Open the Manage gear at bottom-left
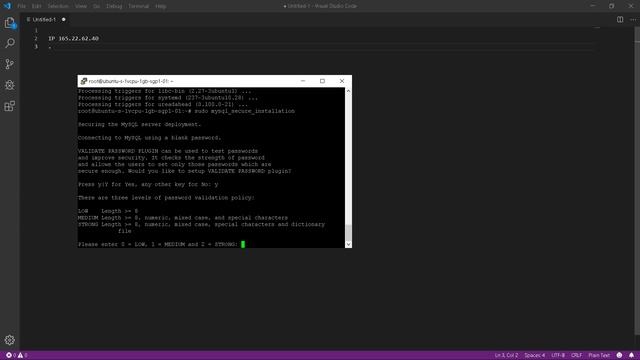640x360 pixels. pyautogui.click(x=10, y=340)
